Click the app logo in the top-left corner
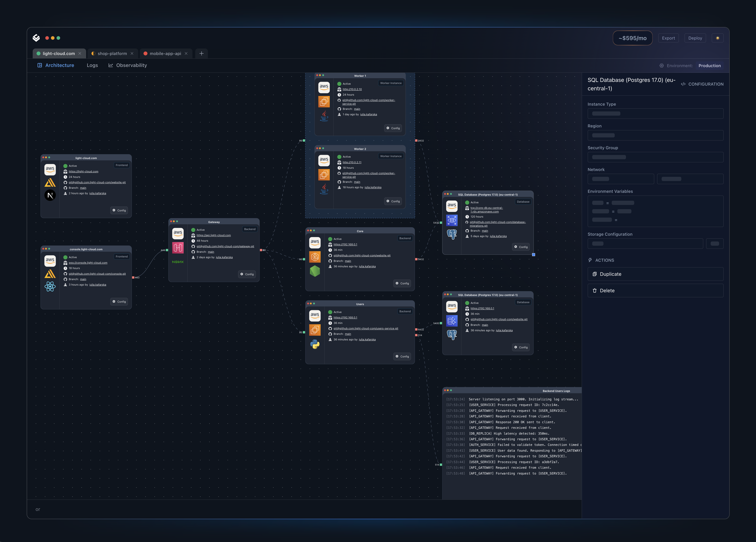Image resolution: width=756 pixels, height=542 pixels. pos(36,38)
